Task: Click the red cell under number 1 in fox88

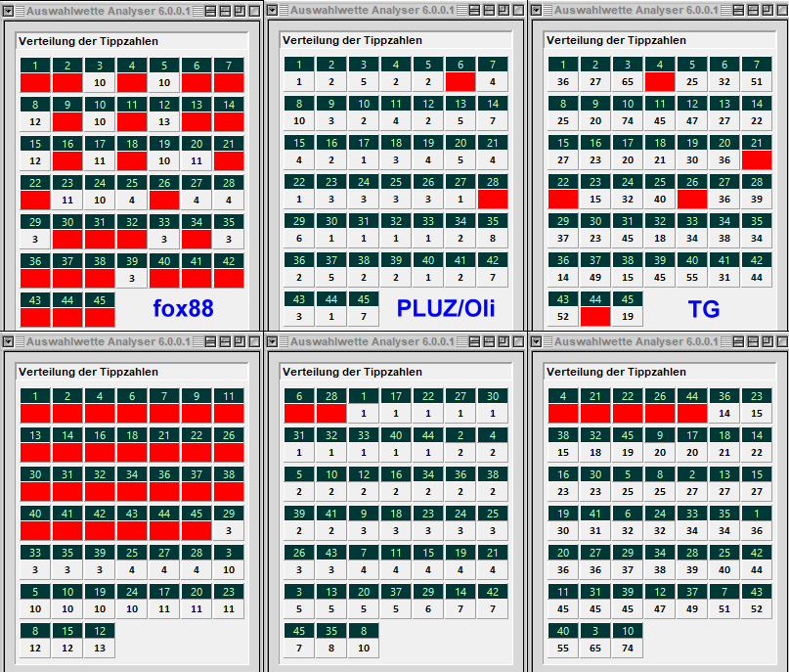Action: click(x=35, y=83)
